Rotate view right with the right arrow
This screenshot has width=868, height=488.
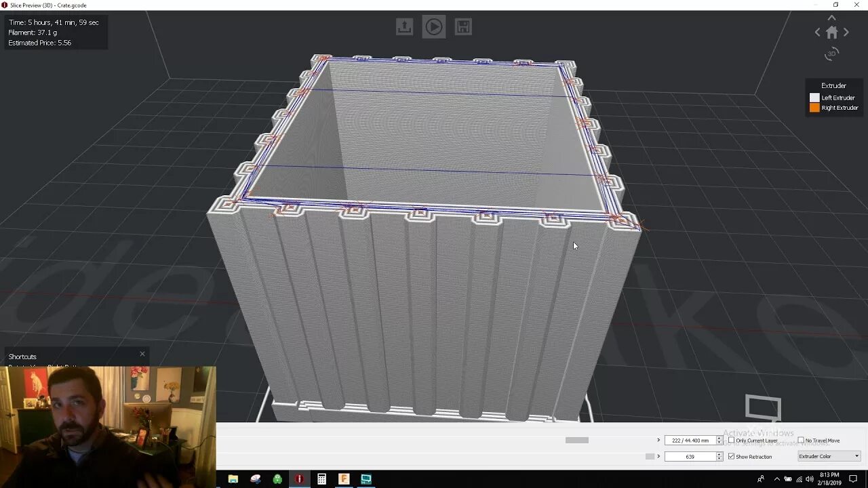846,32
